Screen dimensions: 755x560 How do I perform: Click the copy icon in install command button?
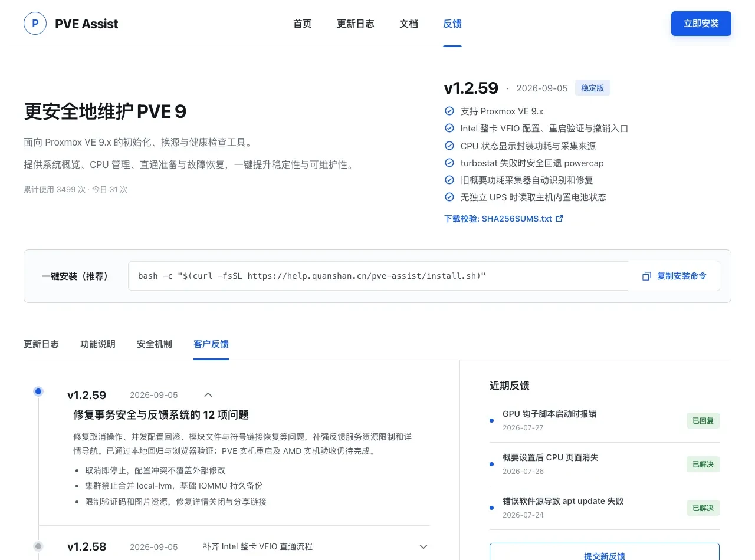pyautogui.click(x=646, y=276)
